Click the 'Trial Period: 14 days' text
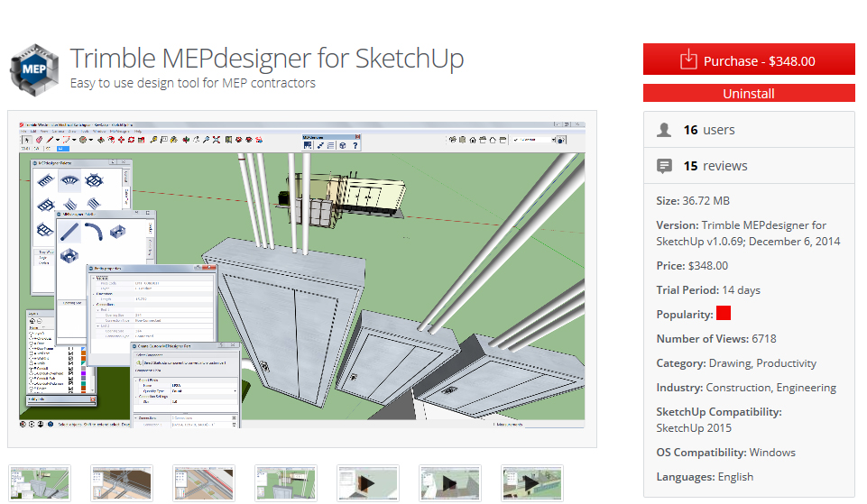 click(x=708, y=290)
